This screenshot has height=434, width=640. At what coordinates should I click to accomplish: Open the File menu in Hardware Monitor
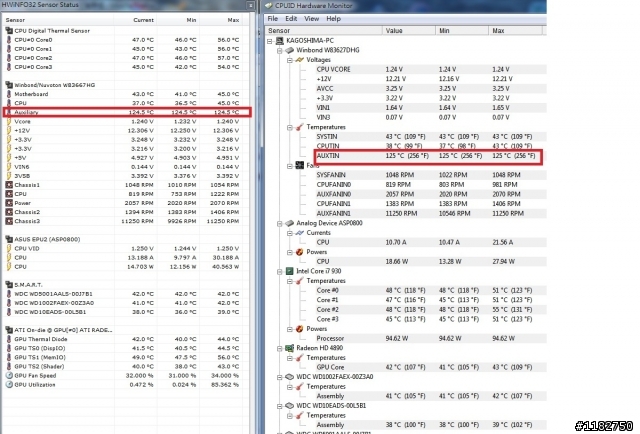point(273,19)
